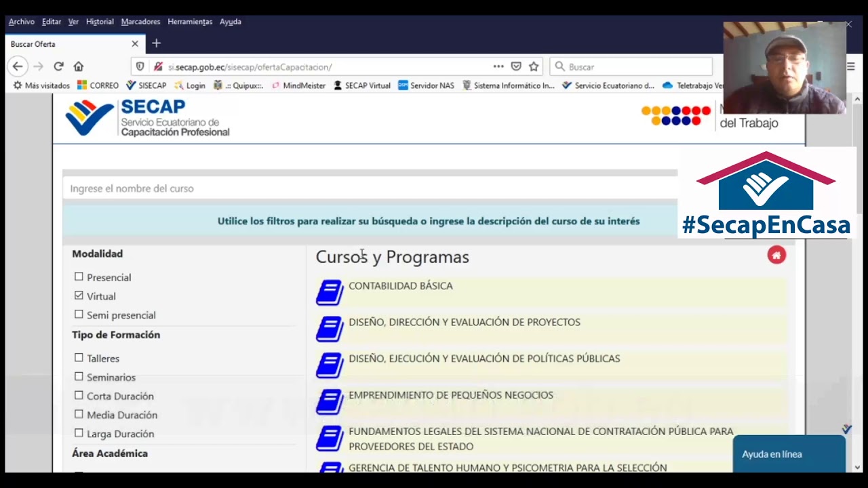The height and width of the screenshot is (488, 868).
Task: Open the MindMeister bookmark
Action: coord(298,85)
